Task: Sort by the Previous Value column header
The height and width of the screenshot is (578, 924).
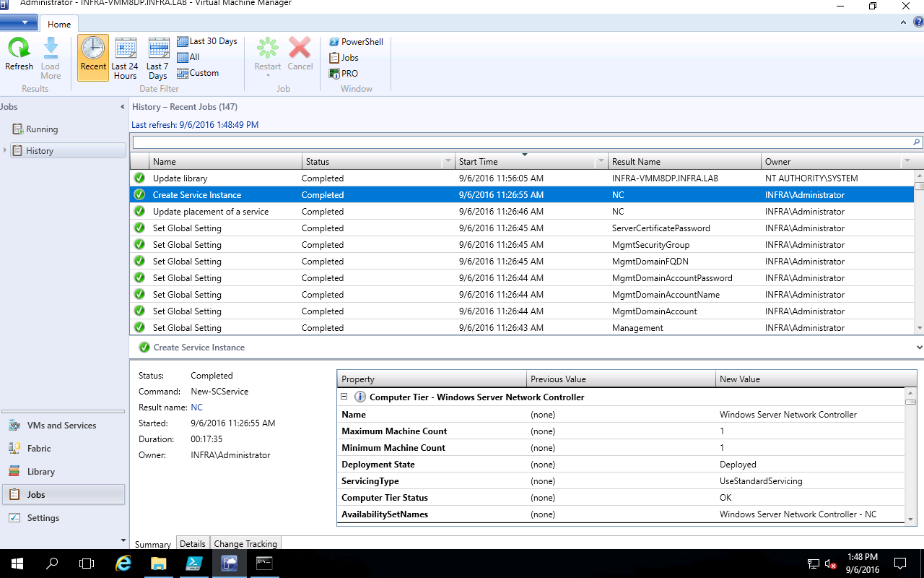Action: point(621,379)
